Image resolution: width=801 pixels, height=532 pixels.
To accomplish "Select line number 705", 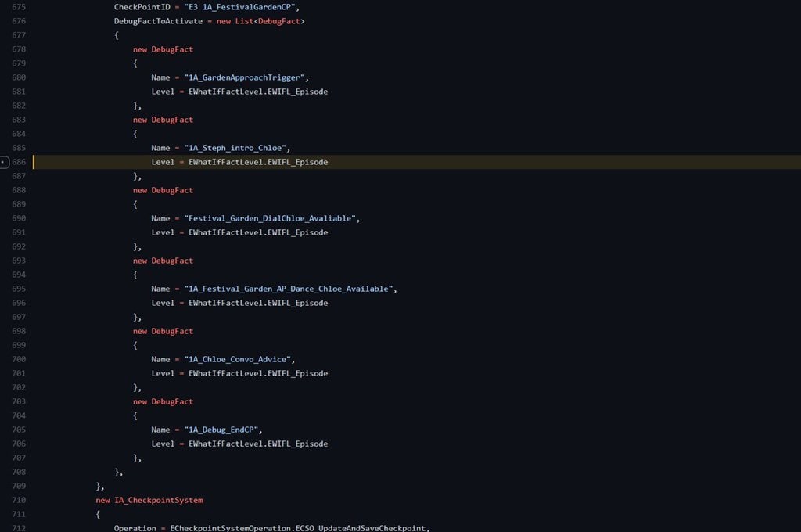I will pos(19,430).
